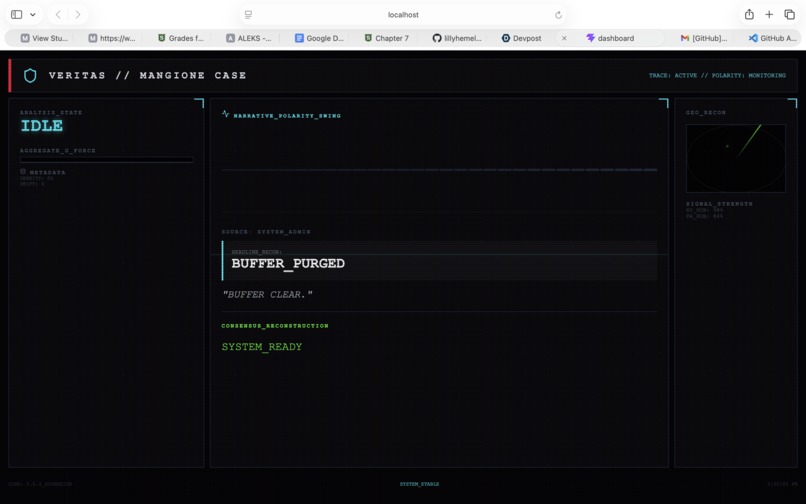
Task: Switch to the Grades f... tab
Action: pyautogui.click(x=180, y=38)
